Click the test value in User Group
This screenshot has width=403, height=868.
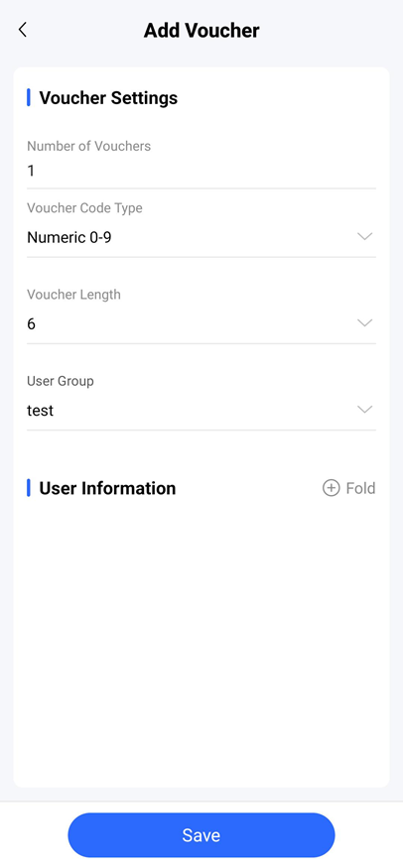[x=41, y=411]
